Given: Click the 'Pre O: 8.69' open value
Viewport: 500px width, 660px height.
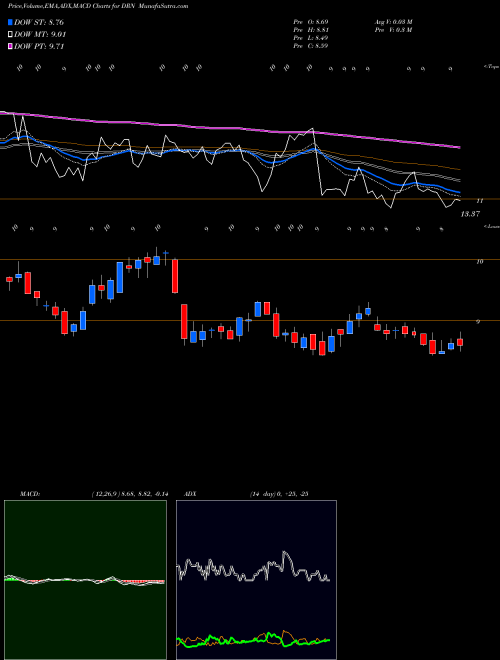Looking at the screenshot, I should tap(311, 21).
